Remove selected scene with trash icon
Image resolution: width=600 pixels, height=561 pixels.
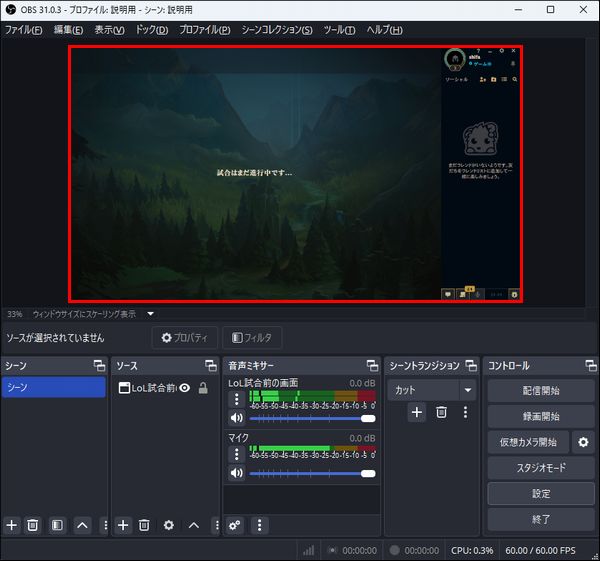[33, 525]
